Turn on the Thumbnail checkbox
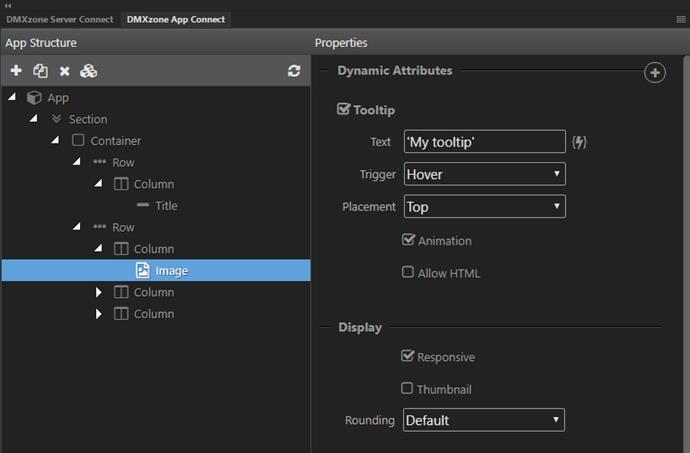This screenshot has width=690, height=453. 407,388
